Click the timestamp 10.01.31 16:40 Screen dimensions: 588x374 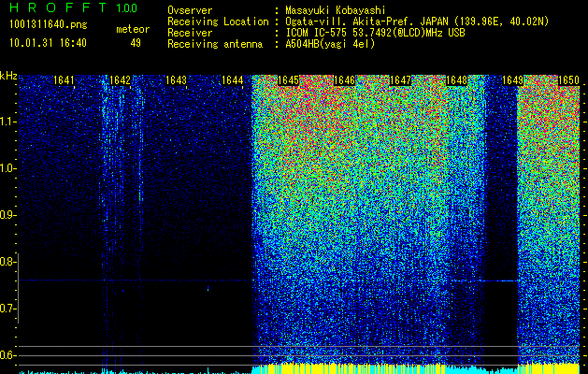click(x=48, y=43)
